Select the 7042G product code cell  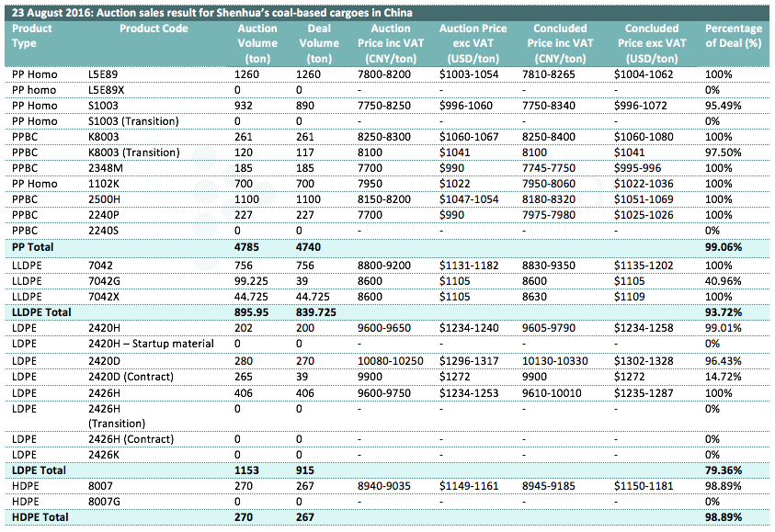pyautogui.click(x=105, y=280)
